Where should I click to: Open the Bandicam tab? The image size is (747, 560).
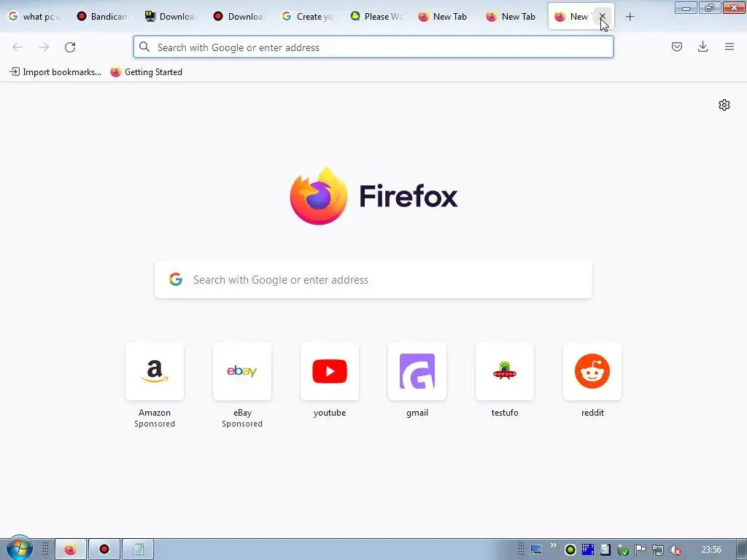(x=102, y=16)
